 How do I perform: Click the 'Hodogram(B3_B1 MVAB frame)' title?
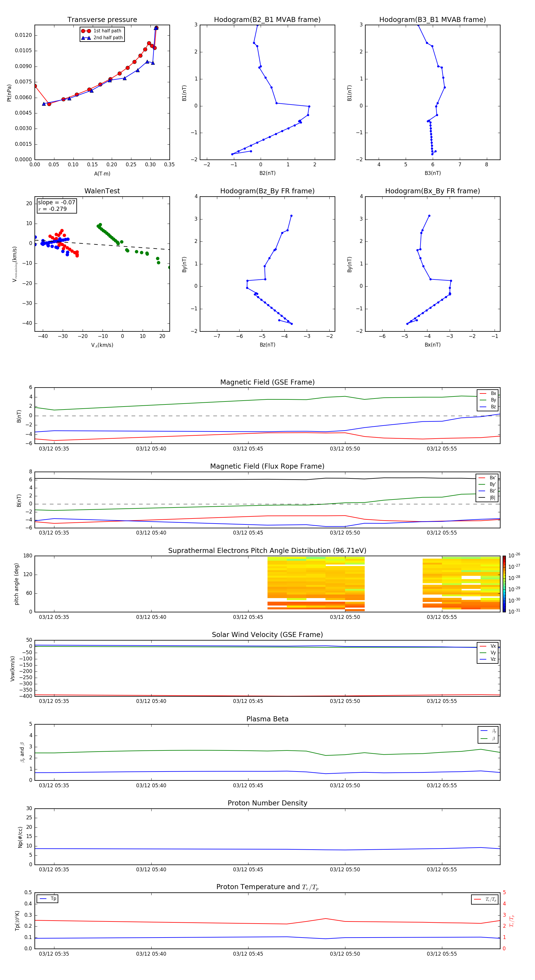tap(432, 20)
